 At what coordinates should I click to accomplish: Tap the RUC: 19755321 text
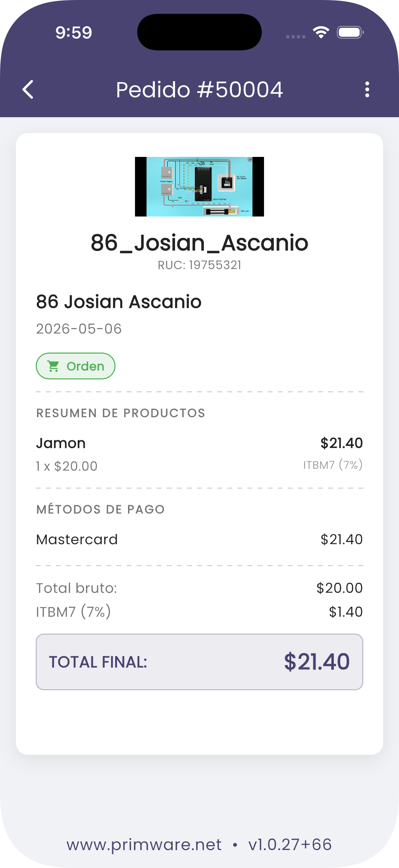click(199, 265)
